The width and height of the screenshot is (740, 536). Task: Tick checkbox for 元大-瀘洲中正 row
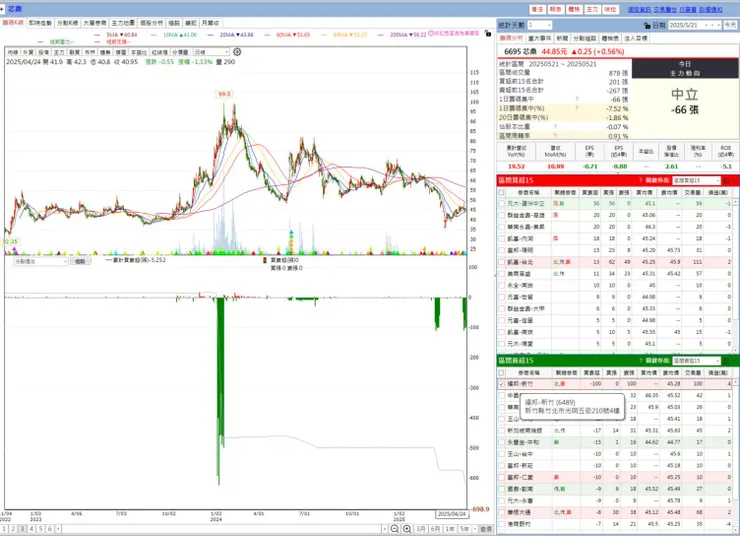tap(501, 204)
